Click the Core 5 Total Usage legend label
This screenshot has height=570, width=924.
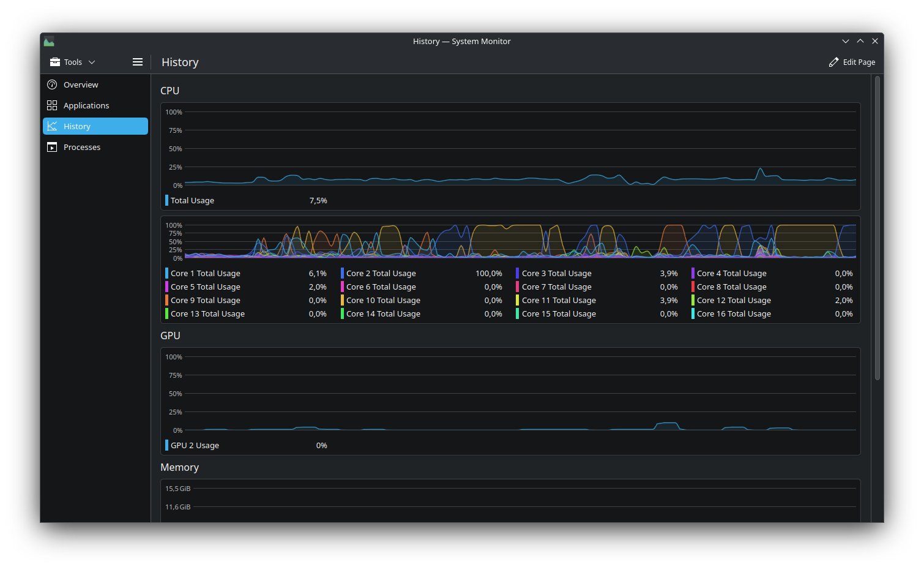[x=206, y=287]
